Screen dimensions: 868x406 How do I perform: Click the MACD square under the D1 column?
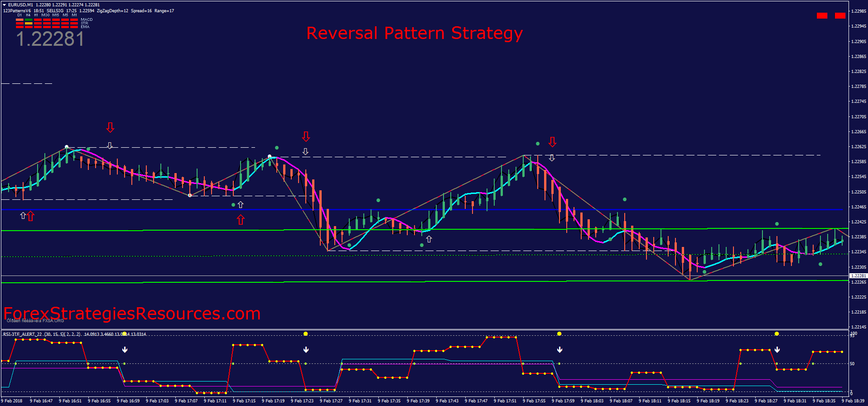[19, 20]
